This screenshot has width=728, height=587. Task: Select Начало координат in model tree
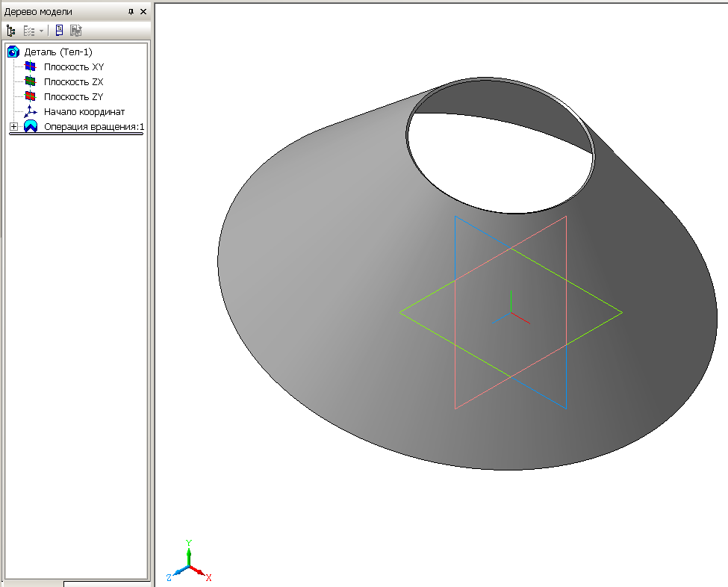point(84,112)
